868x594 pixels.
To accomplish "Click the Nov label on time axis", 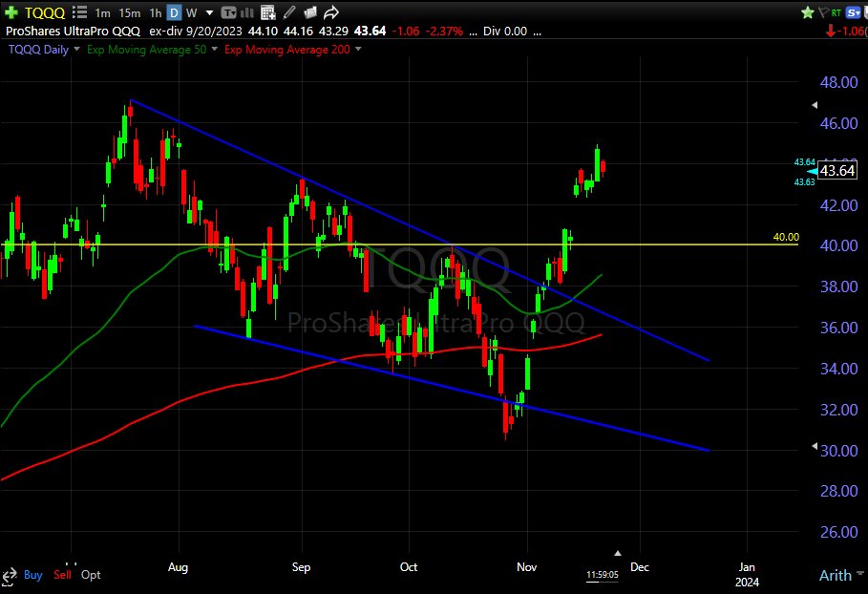I will [x=526, y=567].
